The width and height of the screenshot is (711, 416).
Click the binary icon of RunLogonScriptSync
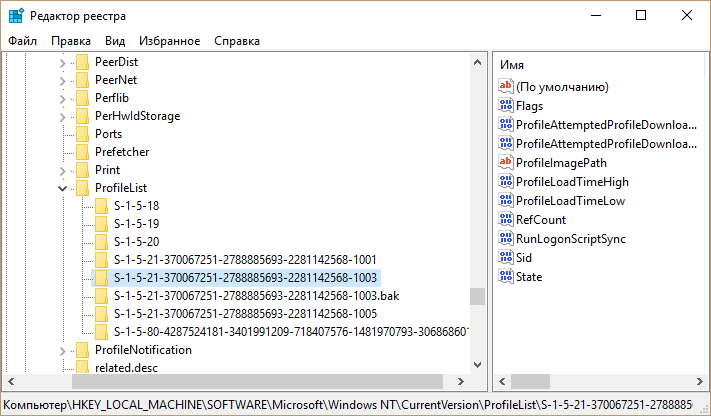(x=506, y=239)
